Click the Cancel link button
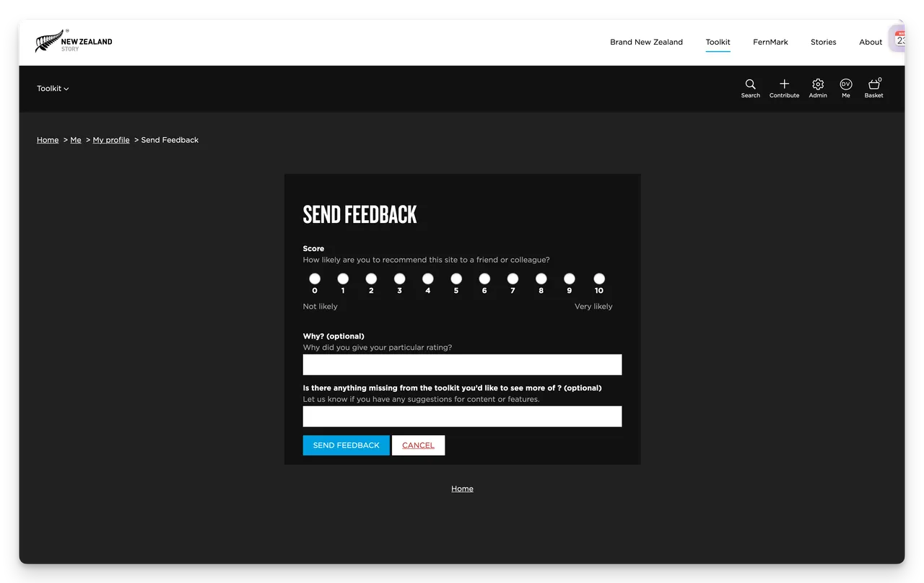The width and height of the screenshot is (924, 583). tap(418, 445)
